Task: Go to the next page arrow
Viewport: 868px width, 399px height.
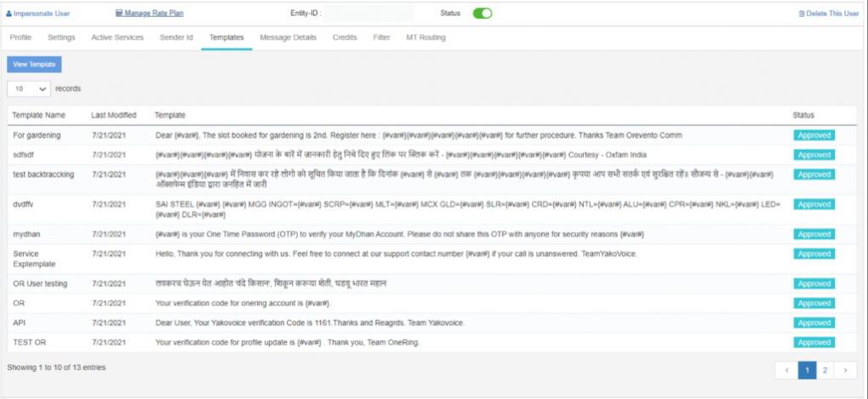Action: pyautogui.click(x=845, y=370)
